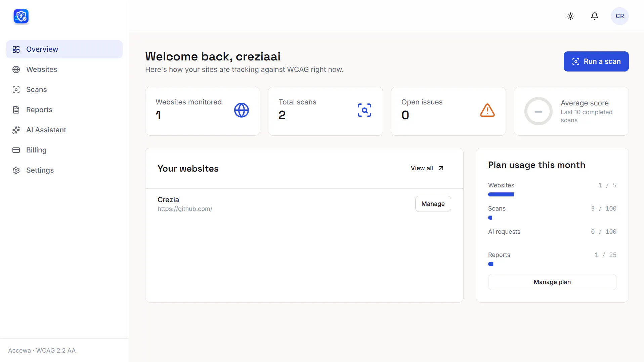Open the Overview menu item
Viewport: 644px width, 362px height.
64,49
